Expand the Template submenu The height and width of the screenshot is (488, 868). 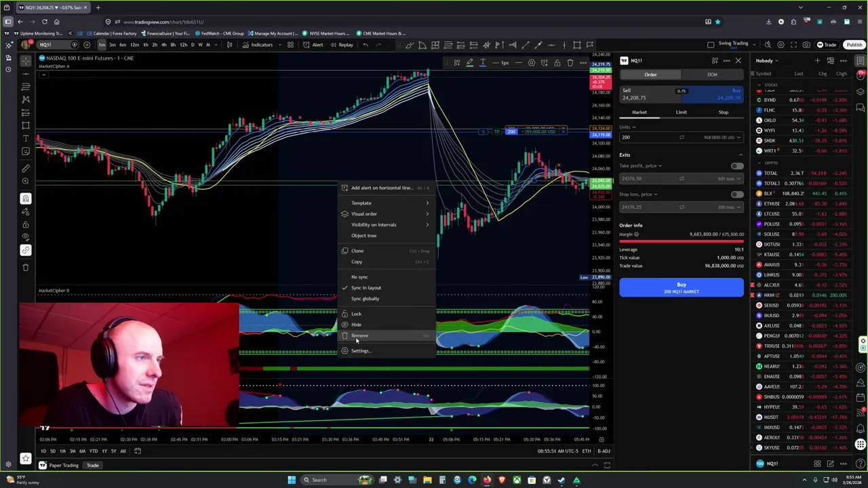tap(387, 203)
